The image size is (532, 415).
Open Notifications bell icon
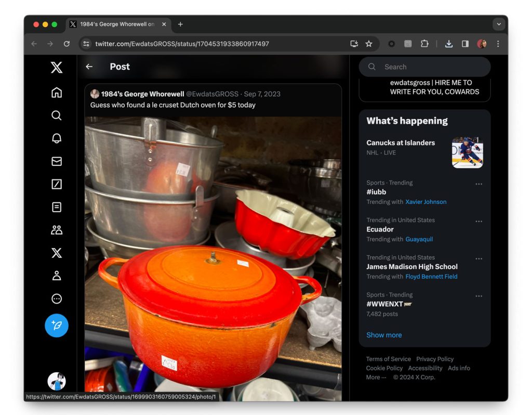[x=57, y=138]
